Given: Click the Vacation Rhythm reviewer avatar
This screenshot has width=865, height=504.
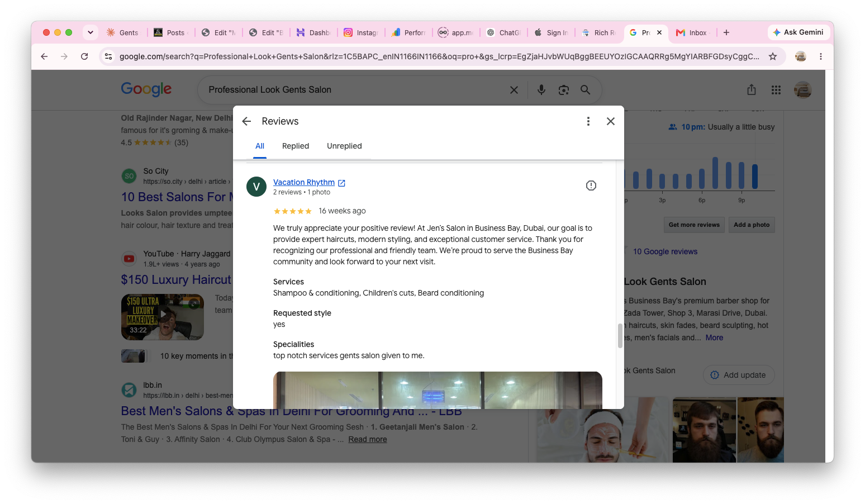Looking at the screenshot, I should (256, 187).
